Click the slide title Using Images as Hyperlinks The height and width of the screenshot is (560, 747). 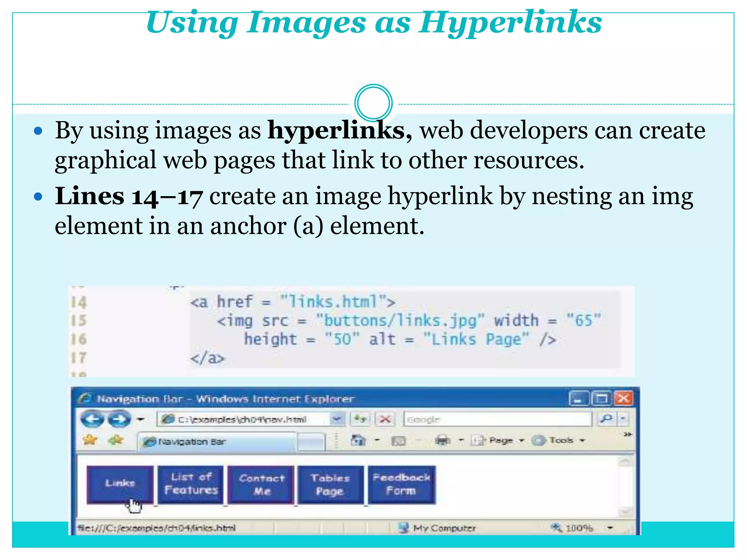point(374,23)
